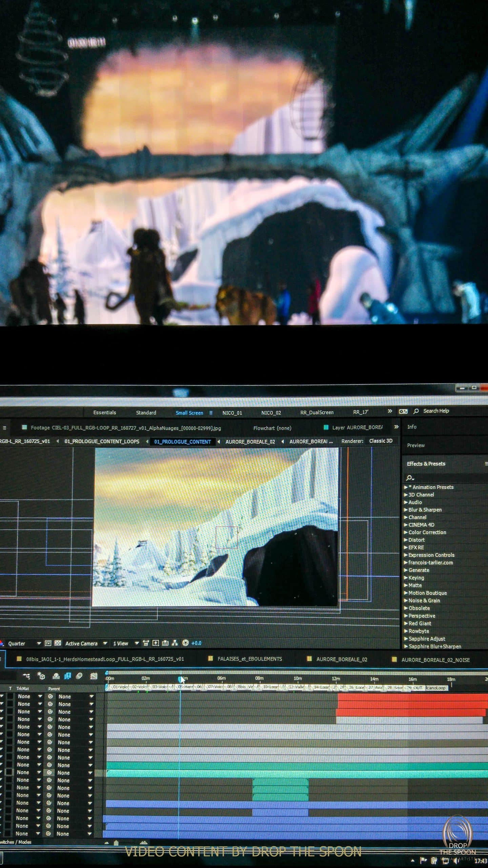488x868 pixels.
Task: Open the composition panel hamburger menu
Action: (4, 428)
